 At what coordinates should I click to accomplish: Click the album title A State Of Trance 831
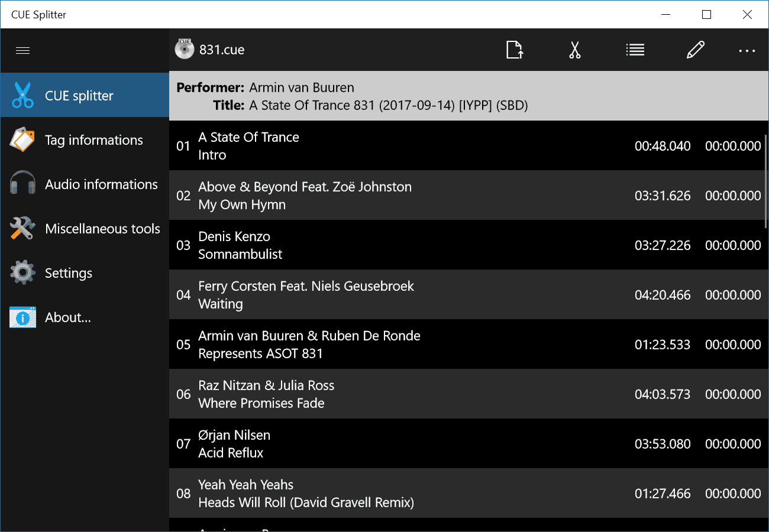point(389,106)
